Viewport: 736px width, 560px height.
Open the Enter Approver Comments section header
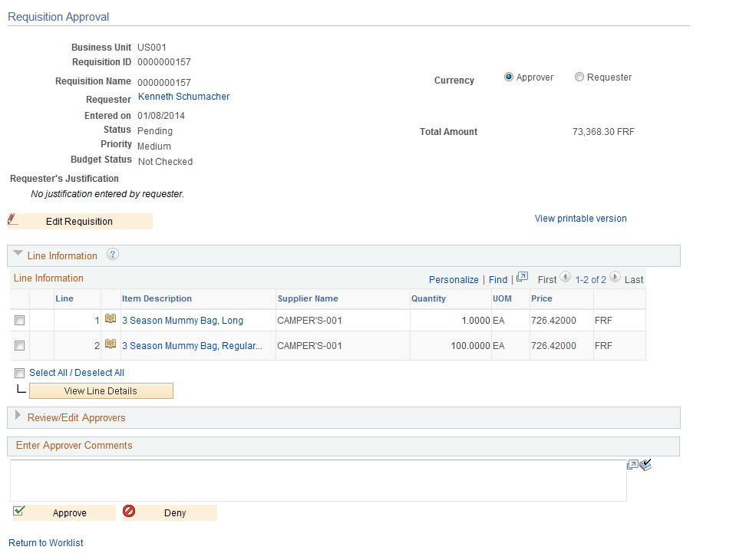(x=74, y=446)
